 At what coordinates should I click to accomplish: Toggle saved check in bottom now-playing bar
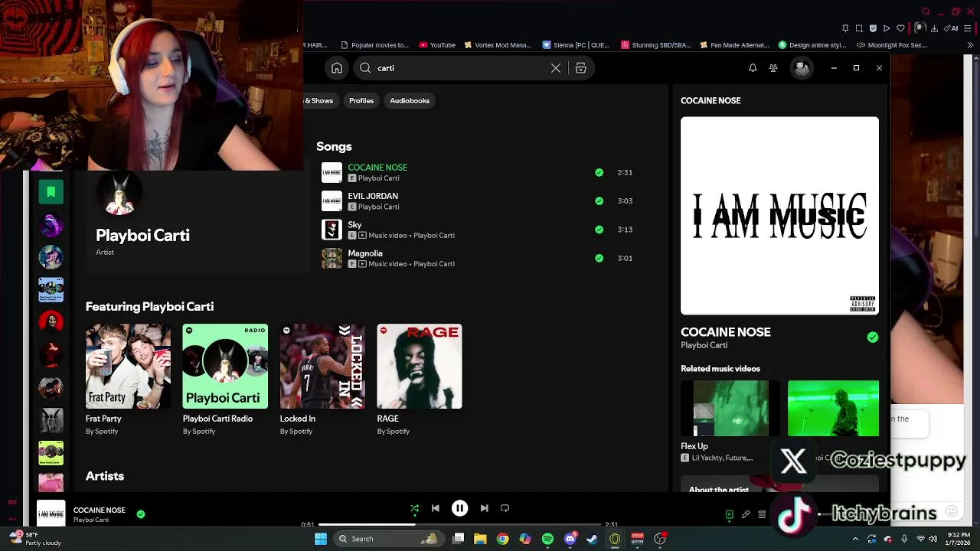point(140,514)
